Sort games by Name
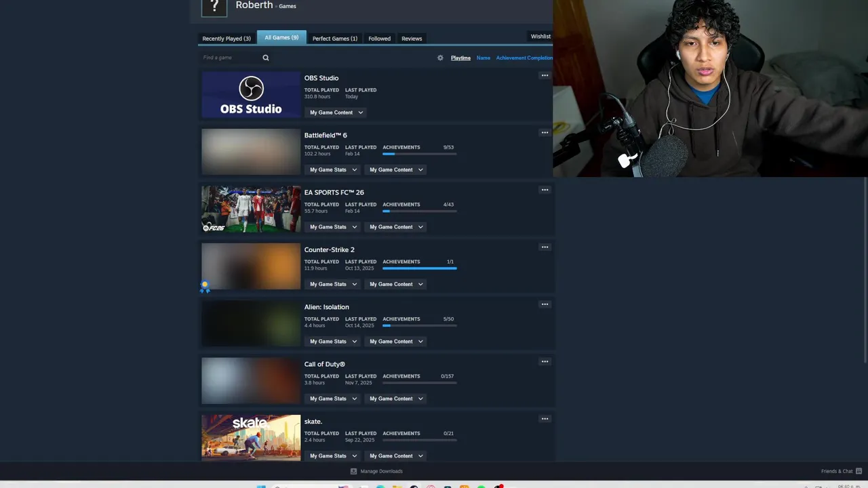Viewport: 868px width, 488px height. pyautogui.click(x=484, y=58)
